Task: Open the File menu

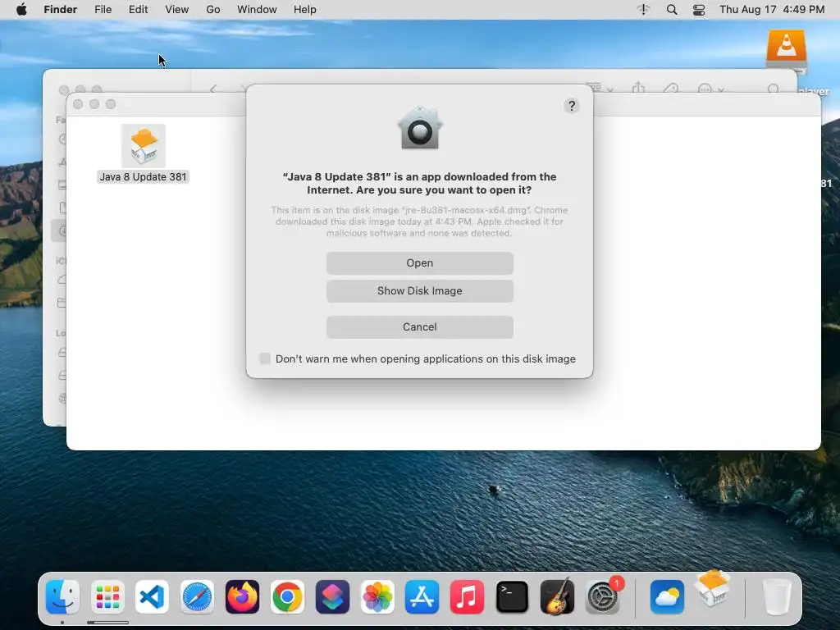Action: pyautogui.click(x=103, y=9)
